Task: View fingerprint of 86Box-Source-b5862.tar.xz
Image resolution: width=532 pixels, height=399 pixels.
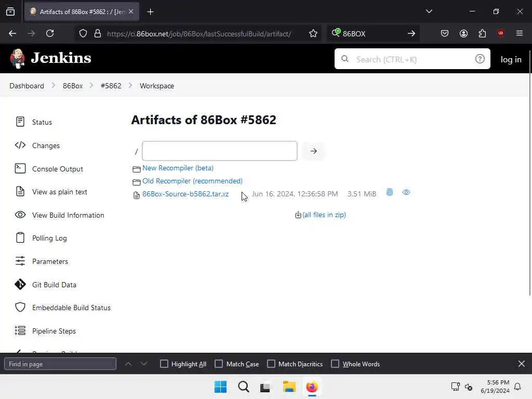Action: 390,192
